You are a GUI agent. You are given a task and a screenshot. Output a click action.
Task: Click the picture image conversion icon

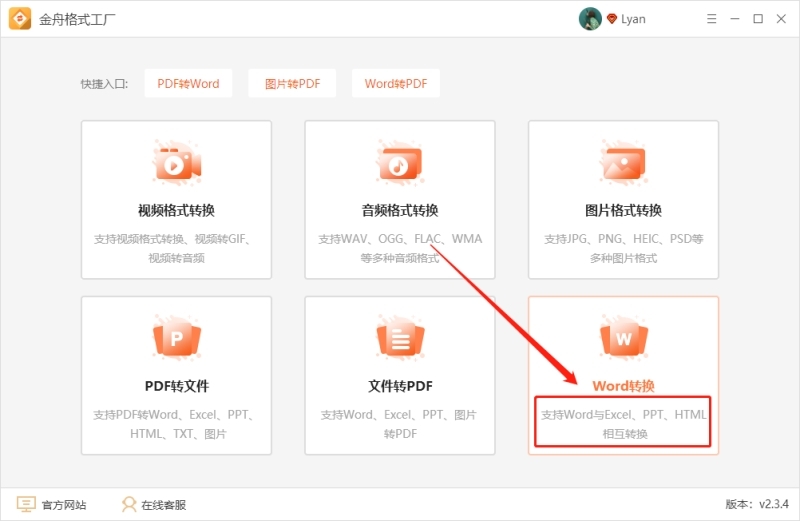623,163
